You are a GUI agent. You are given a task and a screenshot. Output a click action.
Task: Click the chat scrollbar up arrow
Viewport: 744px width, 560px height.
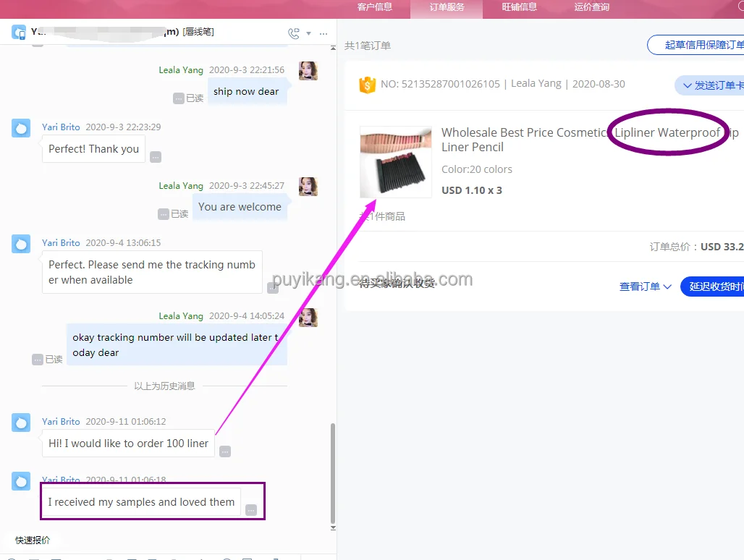333,48
